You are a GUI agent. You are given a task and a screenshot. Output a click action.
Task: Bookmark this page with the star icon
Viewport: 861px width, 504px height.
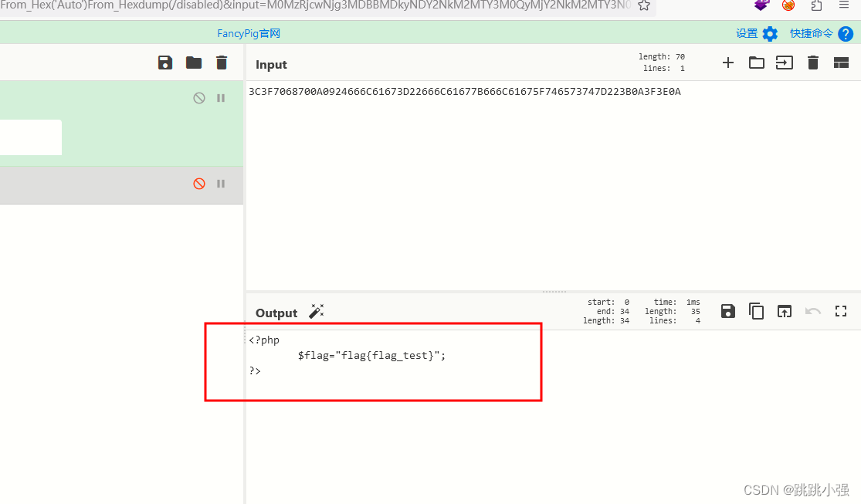click(644, 5)
